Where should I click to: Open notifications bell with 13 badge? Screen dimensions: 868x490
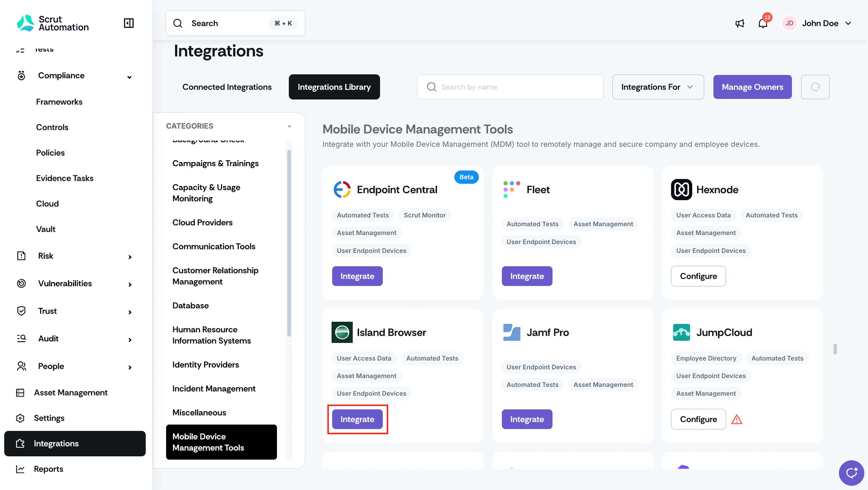pos(763,23)
